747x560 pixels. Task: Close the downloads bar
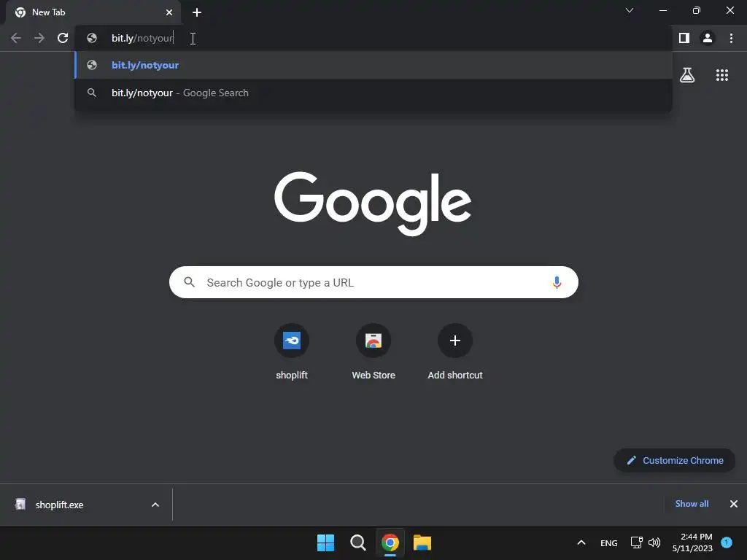[x=734, y=504]
